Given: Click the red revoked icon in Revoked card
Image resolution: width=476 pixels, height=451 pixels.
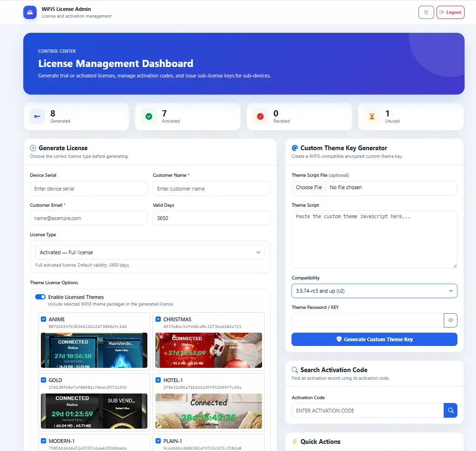Looking at the screenshot, I should [260, 116].
